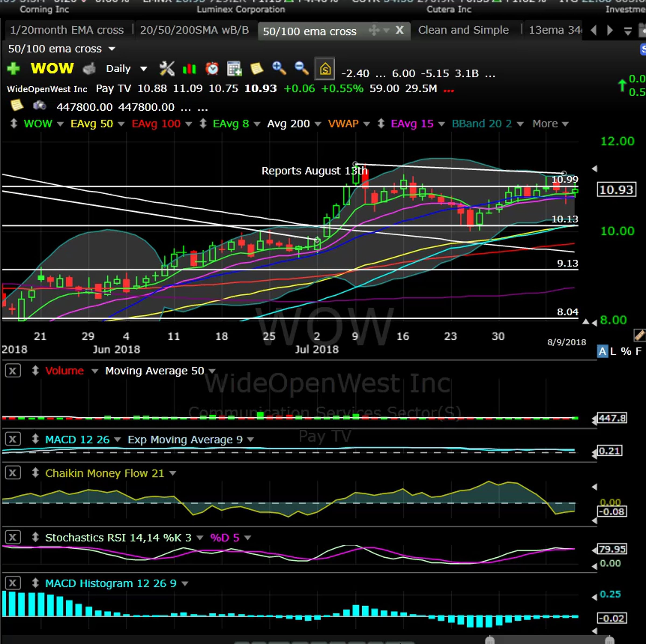Click reorder arrows beside EAvg 8
This screenshot has width=646, height=644.
tap(203, 124)
